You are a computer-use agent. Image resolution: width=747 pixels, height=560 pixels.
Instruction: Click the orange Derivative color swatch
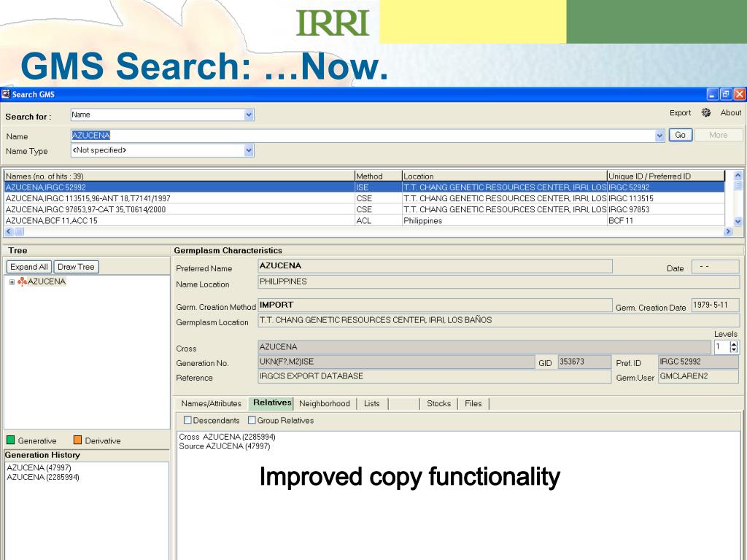click(x=77, y=440)
